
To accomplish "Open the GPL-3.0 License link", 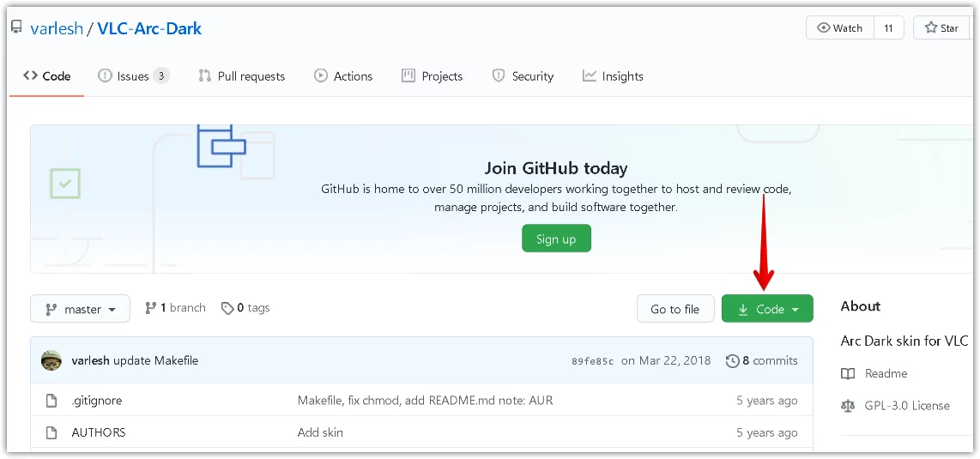I will 907,405.
